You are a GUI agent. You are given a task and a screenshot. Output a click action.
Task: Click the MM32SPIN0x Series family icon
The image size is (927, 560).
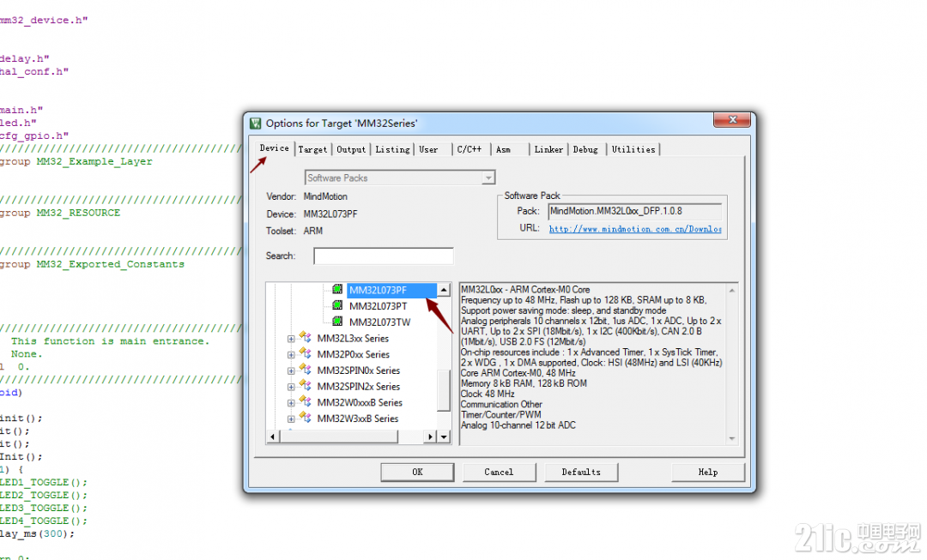pyautogui.click(x=305, y=370)
